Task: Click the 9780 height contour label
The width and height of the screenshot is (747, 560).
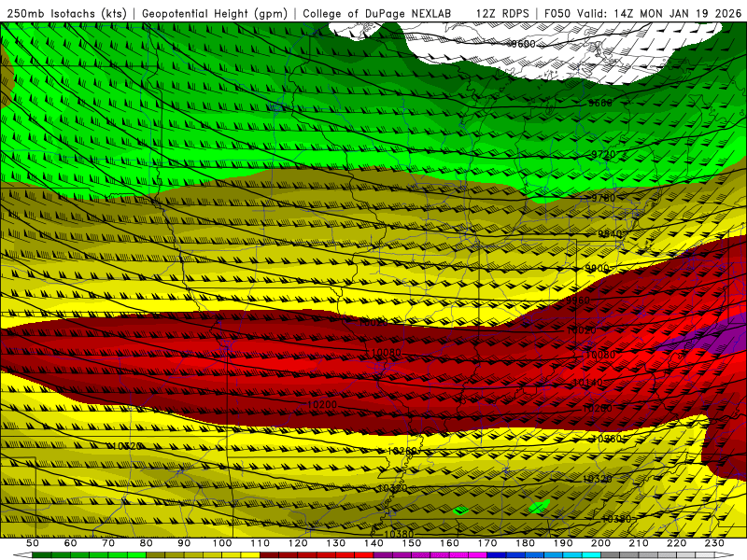Action: click(x=603, y=198)
